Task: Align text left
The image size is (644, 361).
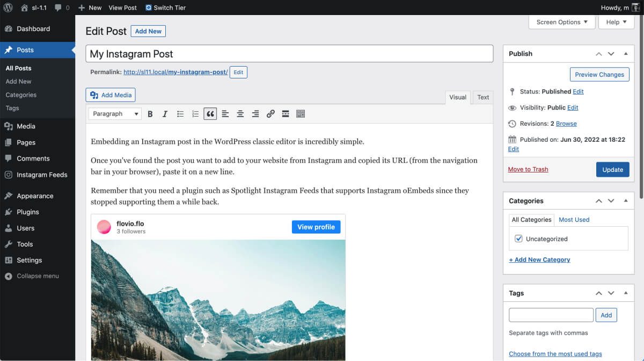Action: click(x=225, y=114)
